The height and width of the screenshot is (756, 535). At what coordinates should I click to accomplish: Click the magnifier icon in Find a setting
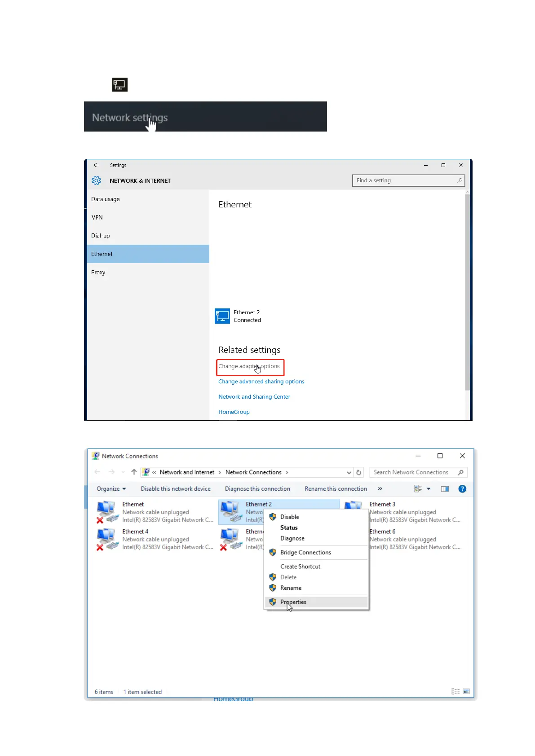[460, 180]
